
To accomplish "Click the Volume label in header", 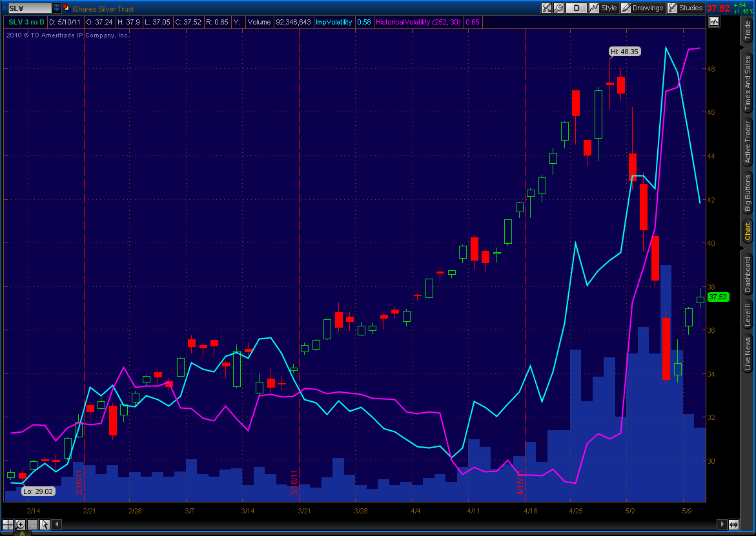I will coord(259,22).
